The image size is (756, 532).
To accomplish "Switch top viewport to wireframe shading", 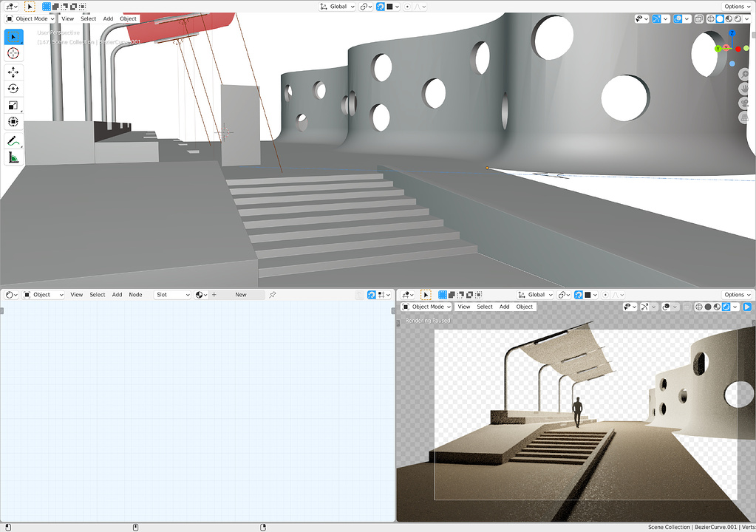I will [x=711, y=18].
